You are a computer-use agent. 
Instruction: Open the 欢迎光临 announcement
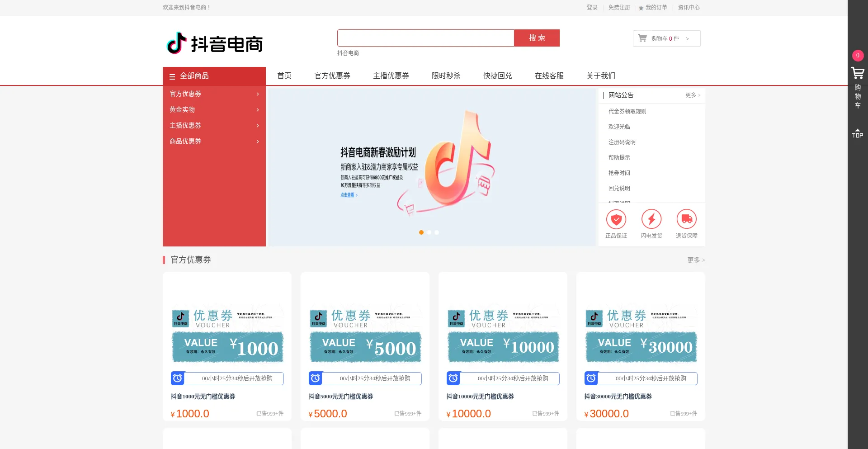(x=619, y=127)
